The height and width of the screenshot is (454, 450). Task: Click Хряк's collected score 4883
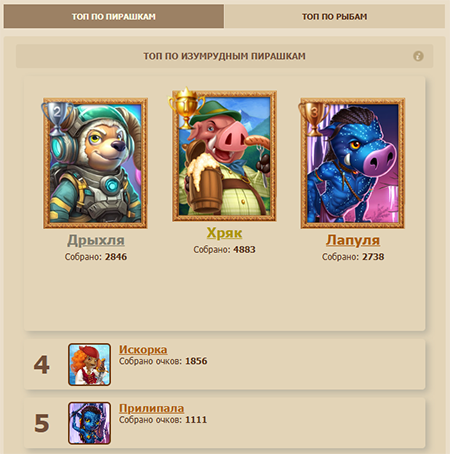click(x=244, y=250)
